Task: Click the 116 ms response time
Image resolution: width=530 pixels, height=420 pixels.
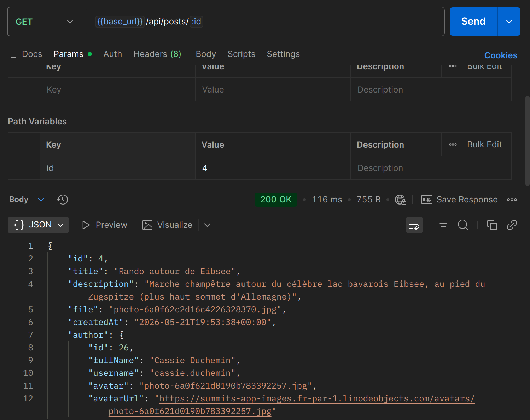Action: (x=327, y=200)
